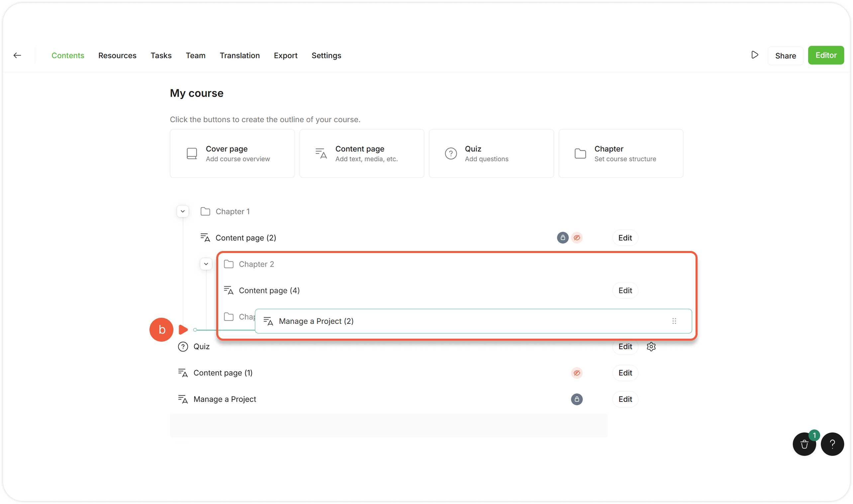
Task: Open the Translation tab
Action: [239, 55]
